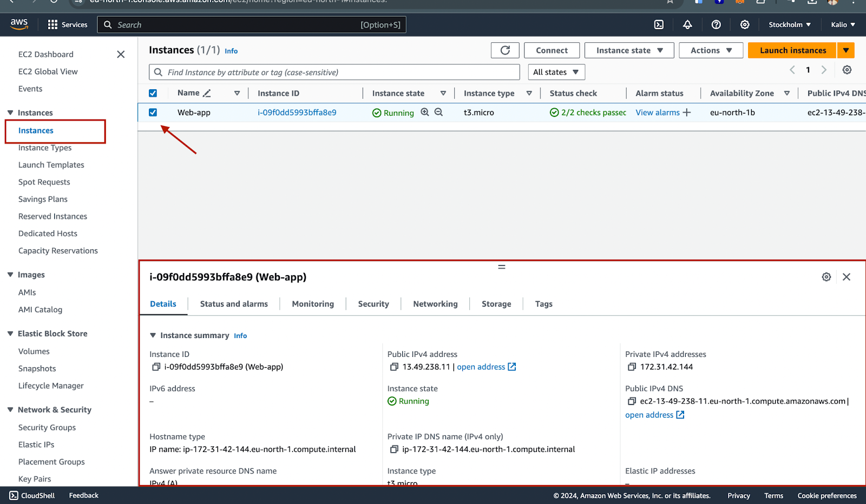Switch to the Monitoring tab
866x504 pixels.
tap(313, 304)
